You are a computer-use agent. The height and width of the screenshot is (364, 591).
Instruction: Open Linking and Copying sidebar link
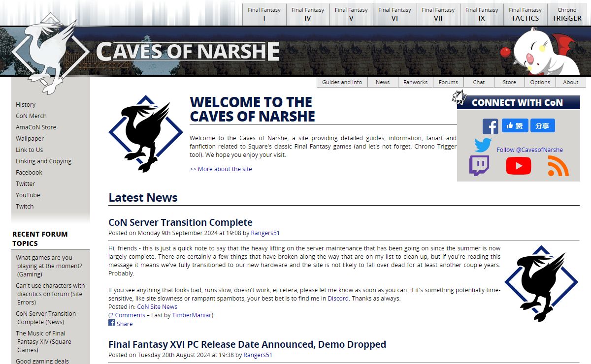tap(43, 161)
